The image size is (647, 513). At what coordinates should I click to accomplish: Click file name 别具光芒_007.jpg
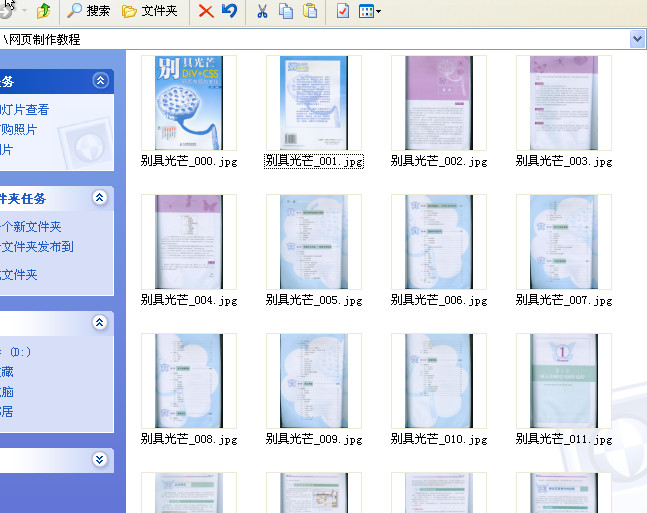(564, 300)
